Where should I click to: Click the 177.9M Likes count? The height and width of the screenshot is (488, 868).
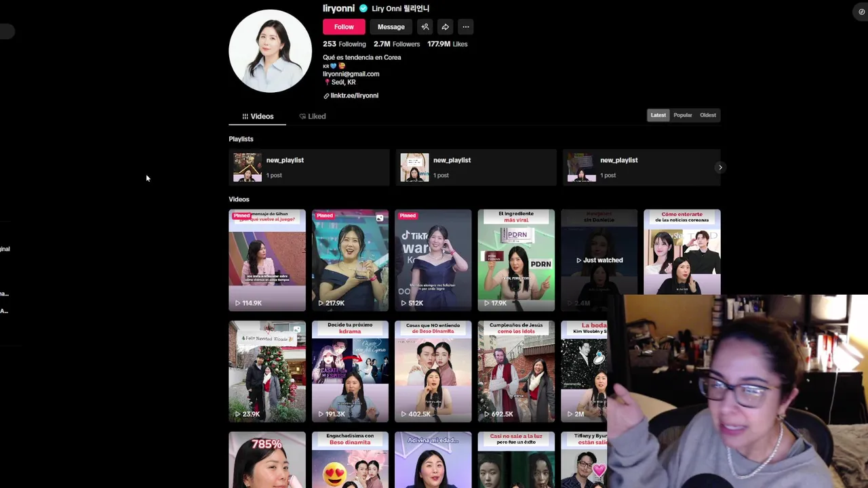coord(448,44)
